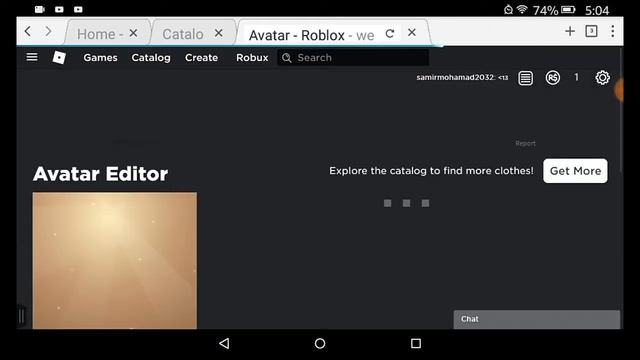The image size is (640, 360).
Task: Open the Catalog menu item
Action: [x=151, y=58]
